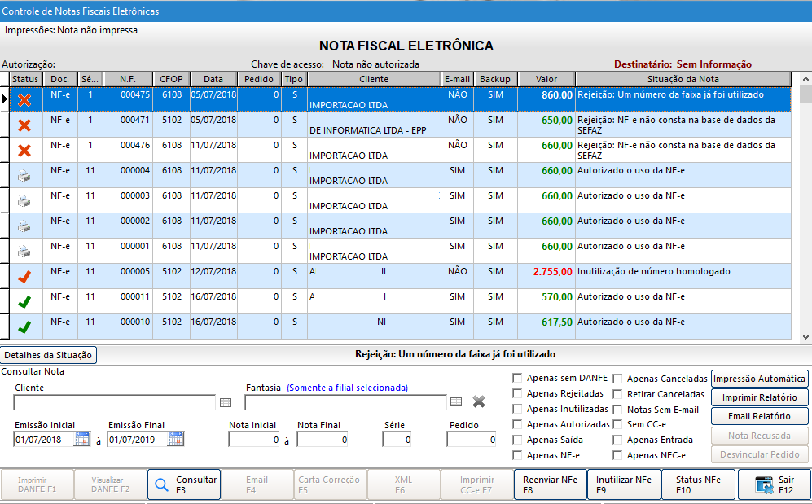Screen dimensions: 812x504
Task: Enable Sem CC-e checkbox
Action: 617,424
